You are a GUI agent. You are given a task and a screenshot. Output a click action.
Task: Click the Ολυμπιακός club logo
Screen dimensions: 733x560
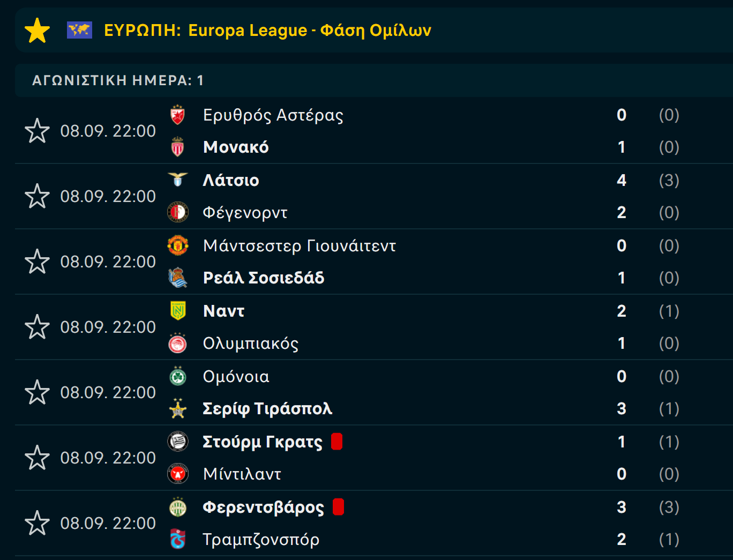pos(177,343)
